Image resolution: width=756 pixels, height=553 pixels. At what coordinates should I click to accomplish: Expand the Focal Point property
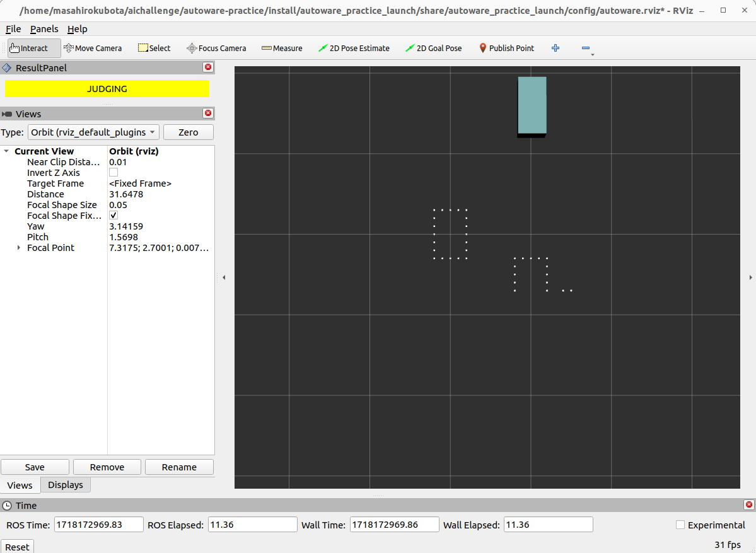click(x=18, y=247)
